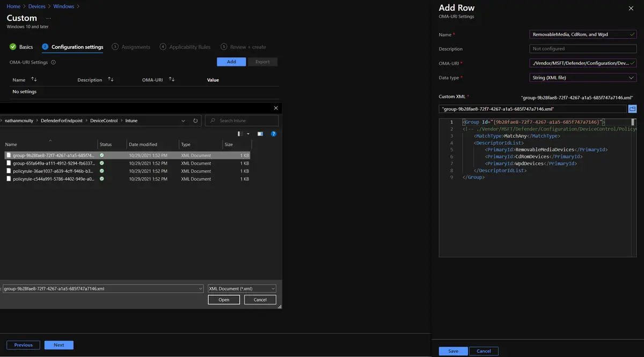Screen dimensions: 644x357
Task: Go to Devices in the breadcrumb
Action: (36, 6)
